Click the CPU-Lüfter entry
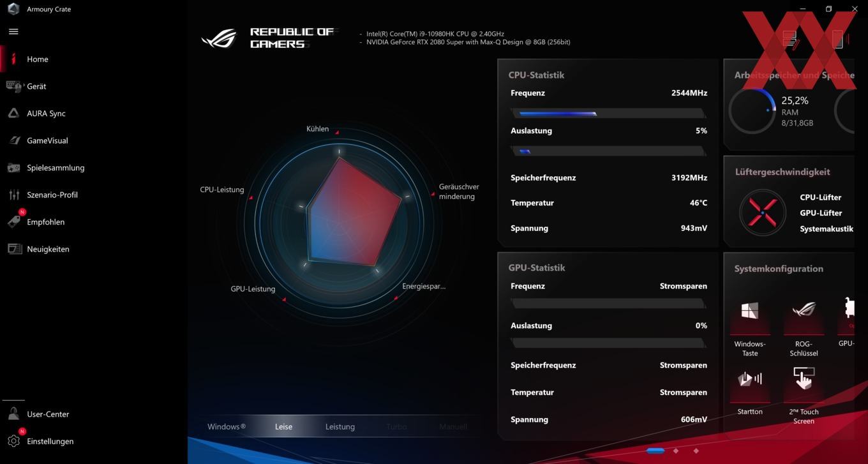Viewport: 868px width, 464px height. click(x=821, y=198)
